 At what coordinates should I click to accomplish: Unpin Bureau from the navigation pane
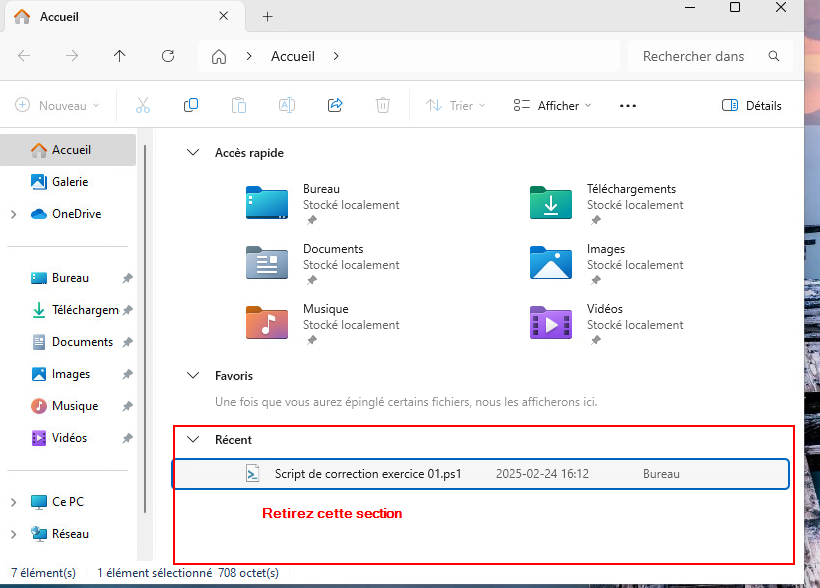(x=128, y=278)
